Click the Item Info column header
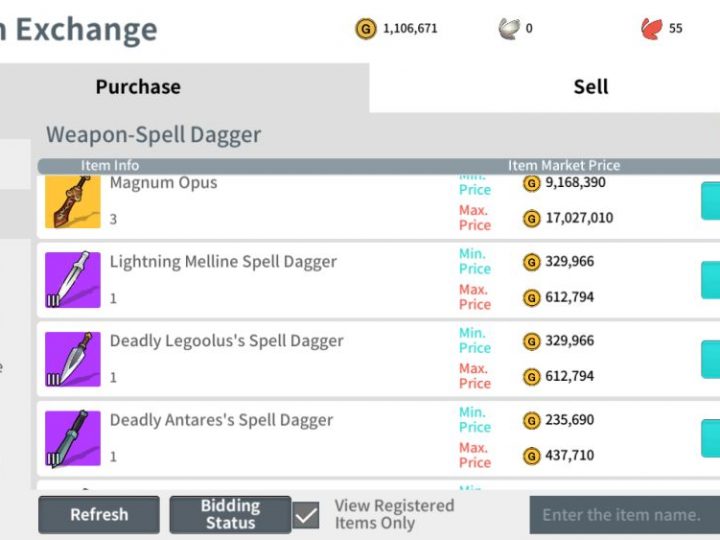 point(110,166)
